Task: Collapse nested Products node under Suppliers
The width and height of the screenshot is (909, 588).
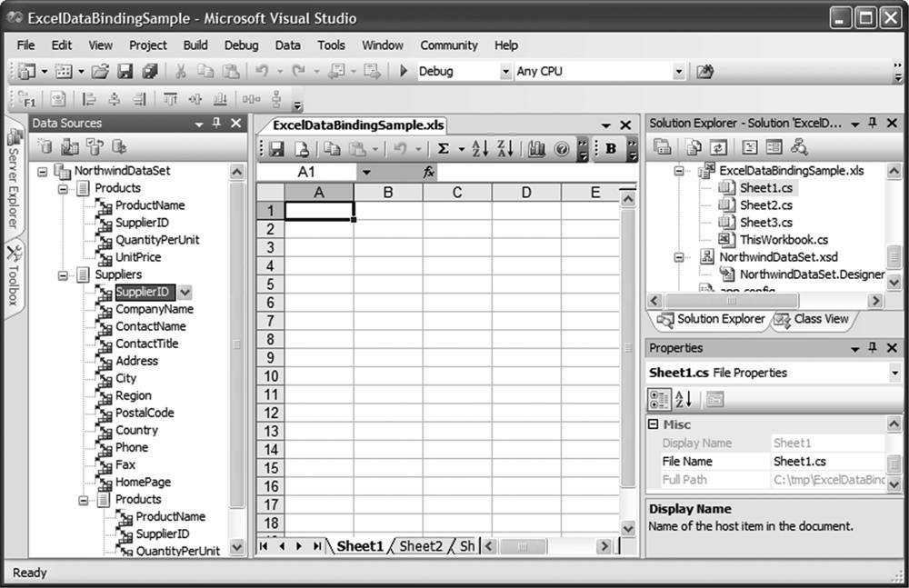Action: (x=84, y=500)
